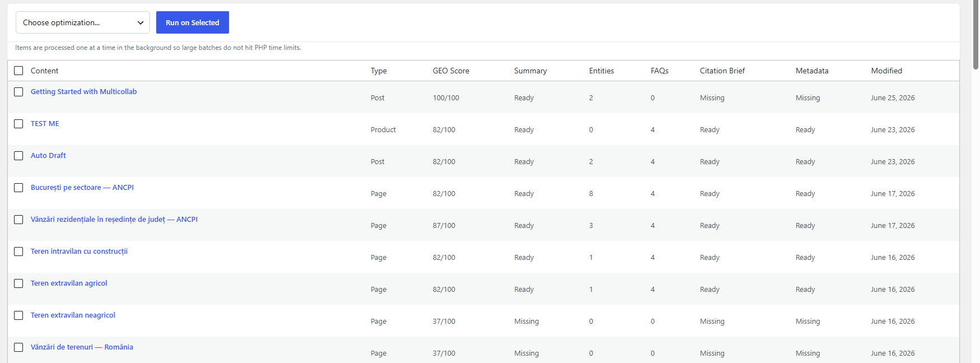Screen dimensions: 980x363
Task: Tick the Teren intravilan cu construcții checkbox
Action: [18, 252]
